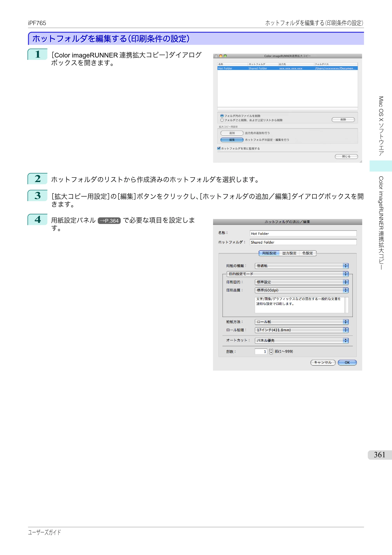Open the 印刷品質 dropdown showing 標準(600dpi)
The image size is (392, 555).
301,290
